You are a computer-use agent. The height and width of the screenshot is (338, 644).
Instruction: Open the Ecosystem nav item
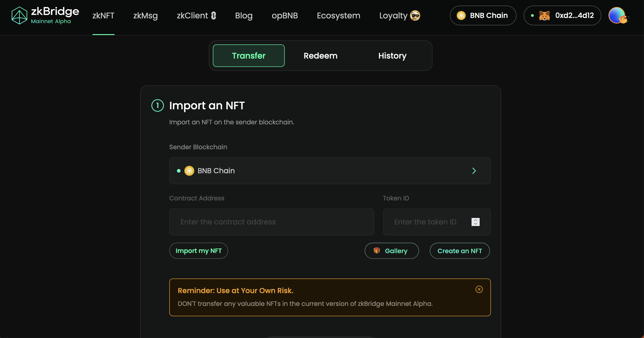(x=338, y=16)
